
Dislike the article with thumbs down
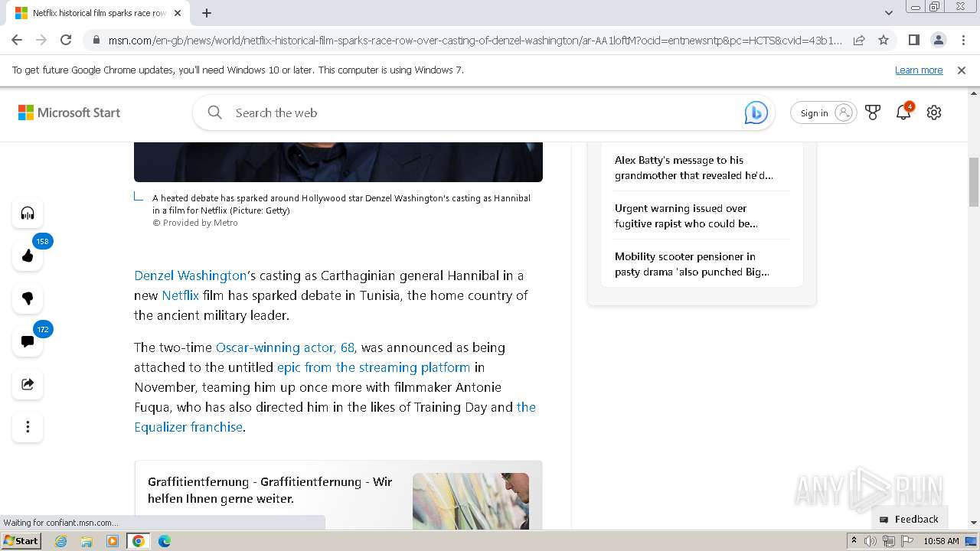(28, 298)
